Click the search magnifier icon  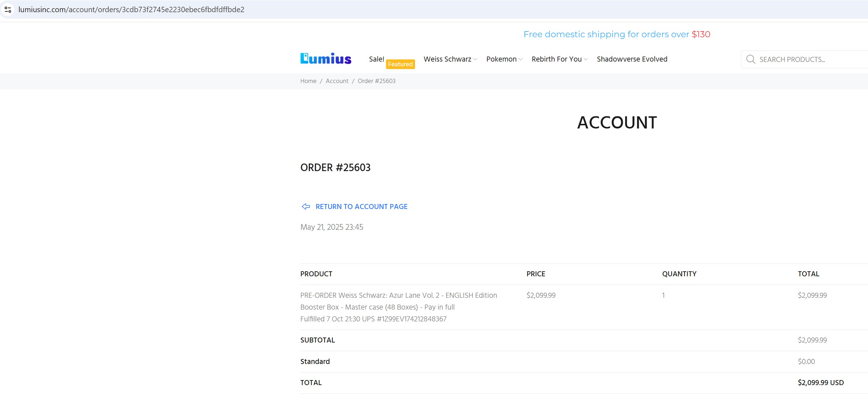click(750, 59)
